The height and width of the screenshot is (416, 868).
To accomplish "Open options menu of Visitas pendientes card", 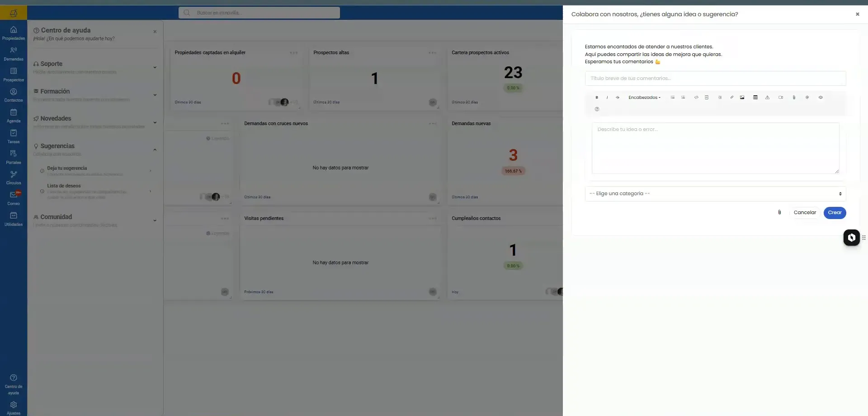I will (432, 219).
